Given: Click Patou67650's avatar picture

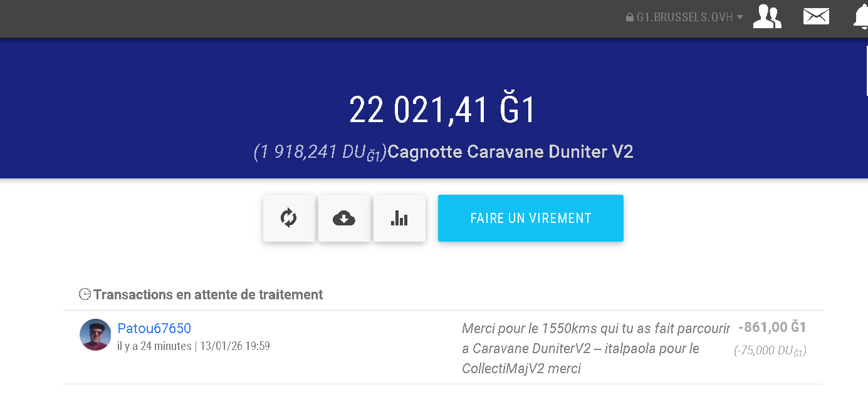Looking at the screenshot, I should pyautogui.click(x=95, y=334).
